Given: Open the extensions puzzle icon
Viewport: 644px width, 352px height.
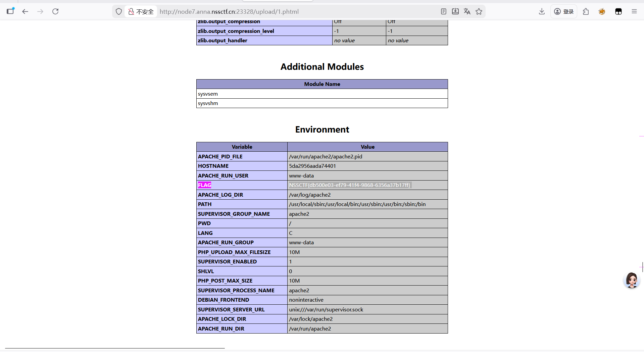Looking at the screenshot, I should point(586,11).
